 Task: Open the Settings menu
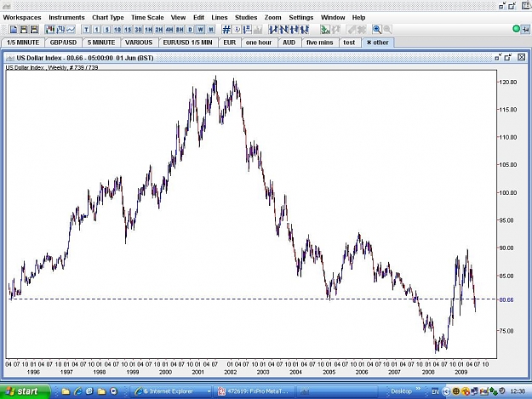tap(301, 18)
